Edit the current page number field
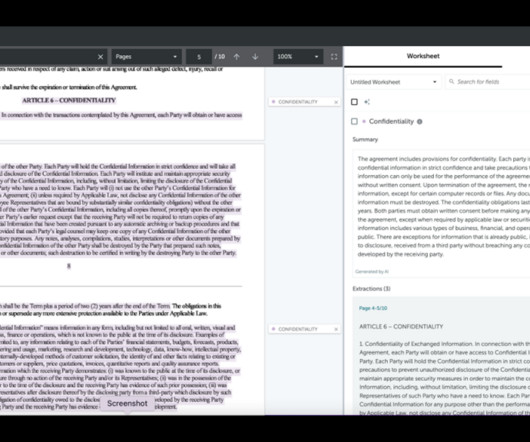This screenshot has height=442, width=530. (199, 57)
